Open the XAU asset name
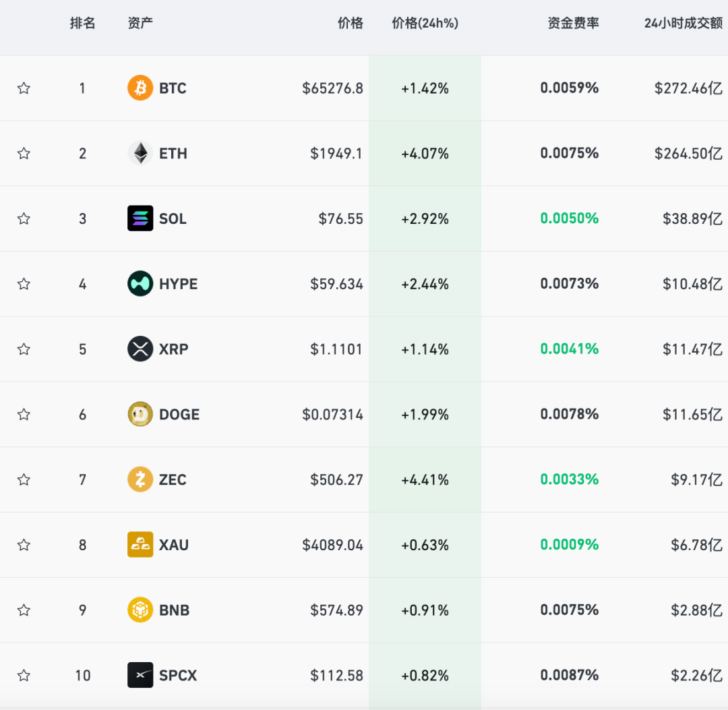The width and height of the screenshot is (728, 710). (x=174, y=545)
